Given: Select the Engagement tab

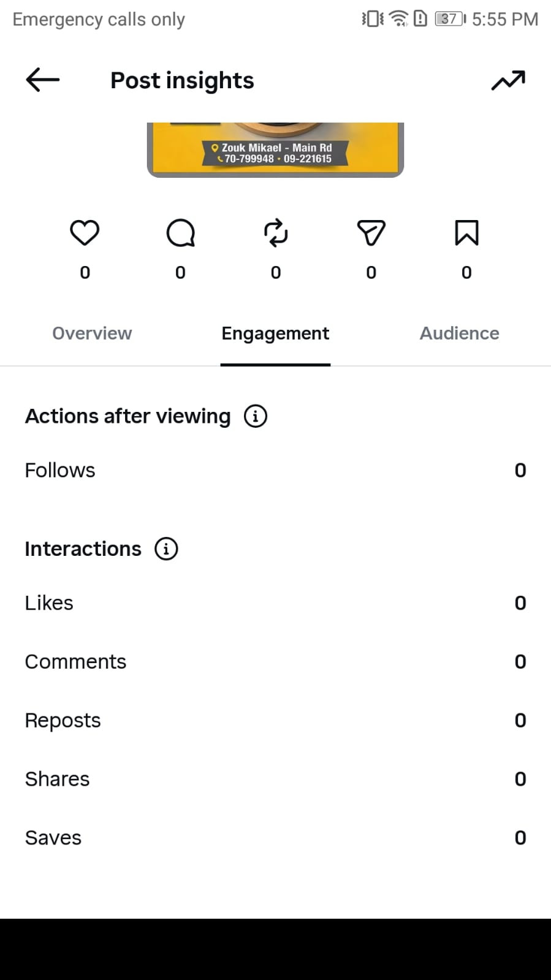Looking at the screenshot, I should pyautogui.click(x=275, y=333).
